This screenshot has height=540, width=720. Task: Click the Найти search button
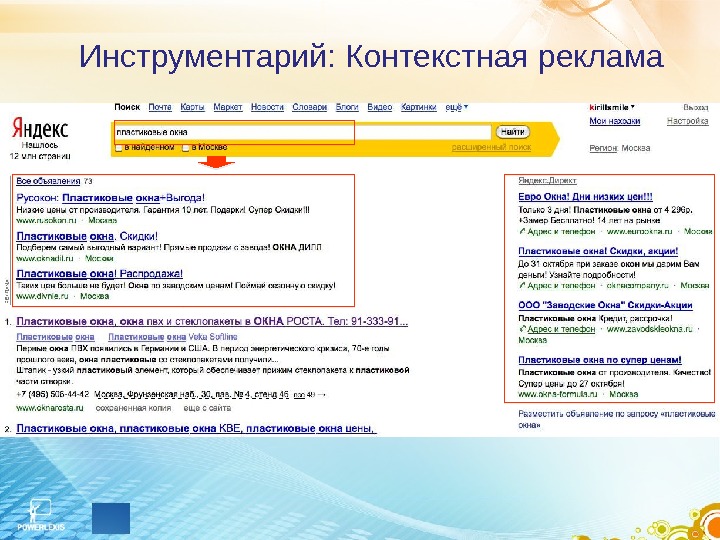click(512, 132)
